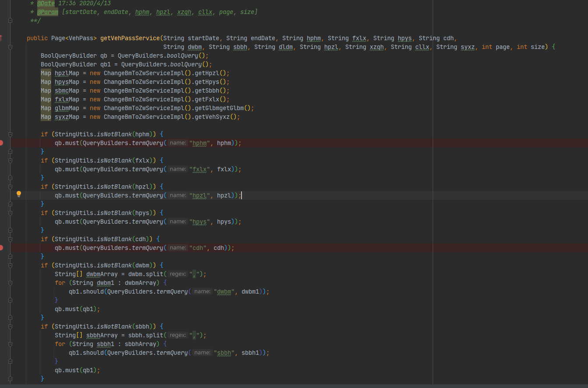This screenshot has height=388, width=588.
Task: Click the @Date Javadoc tag
Action: pyautogui.click(x=46, y=3)
